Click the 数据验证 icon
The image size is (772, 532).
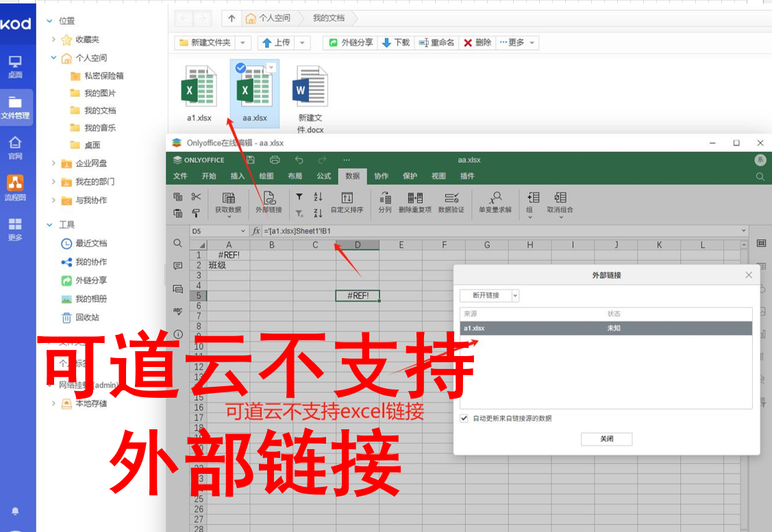[x=451, y=203]
